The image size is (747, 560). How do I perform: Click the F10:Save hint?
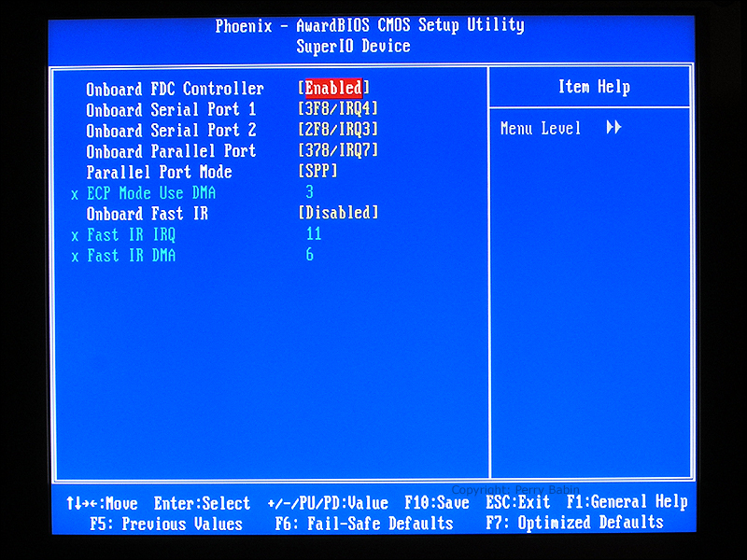click(437, 503)
